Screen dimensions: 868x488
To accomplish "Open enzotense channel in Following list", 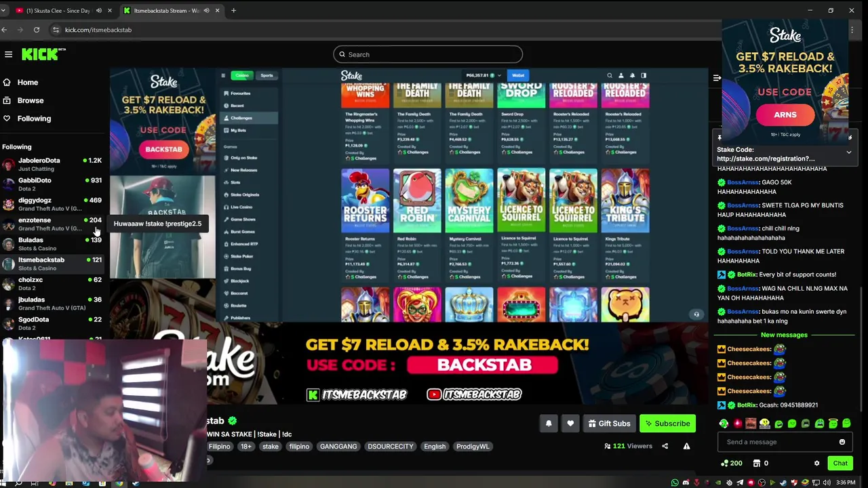I will click(x=52, y=224).
